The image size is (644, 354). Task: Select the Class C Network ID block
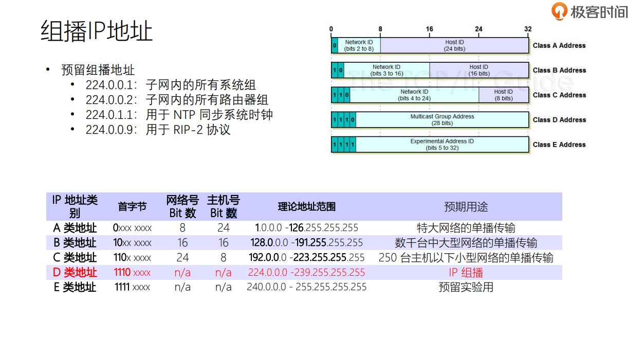click(x=414, y=95)
